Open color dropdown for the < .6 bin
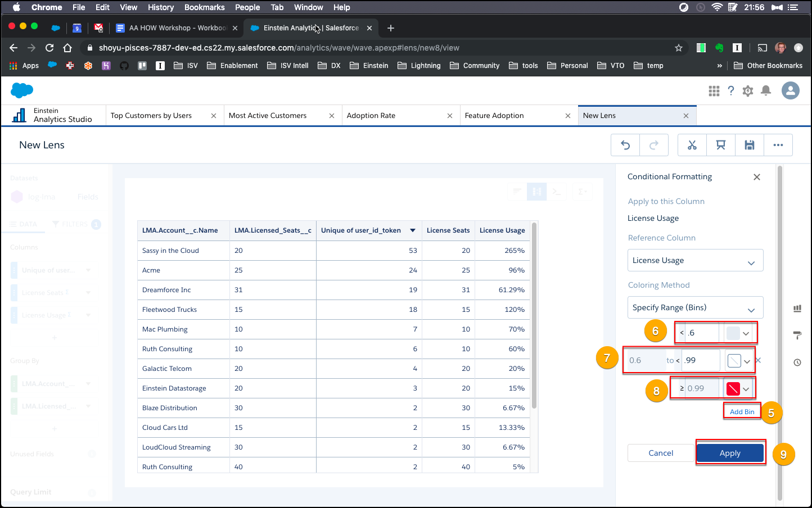This screenshot has width=812, height=508. click(746, 334)
